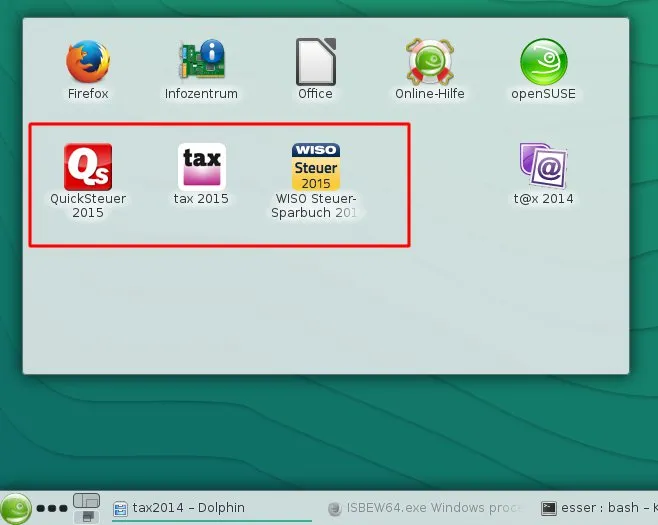The height and width of the screenshot is (525, 658).
Task: Launch WISO Steuer 2015 icon
Action: point(316,167)
